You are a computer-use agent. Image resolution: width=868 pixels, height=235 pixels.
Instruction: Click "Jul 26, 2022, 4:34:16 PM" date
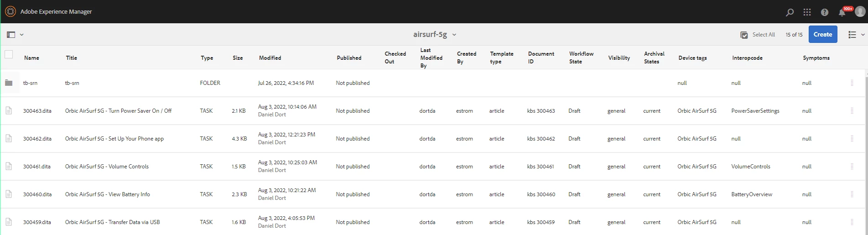[286, 83]
